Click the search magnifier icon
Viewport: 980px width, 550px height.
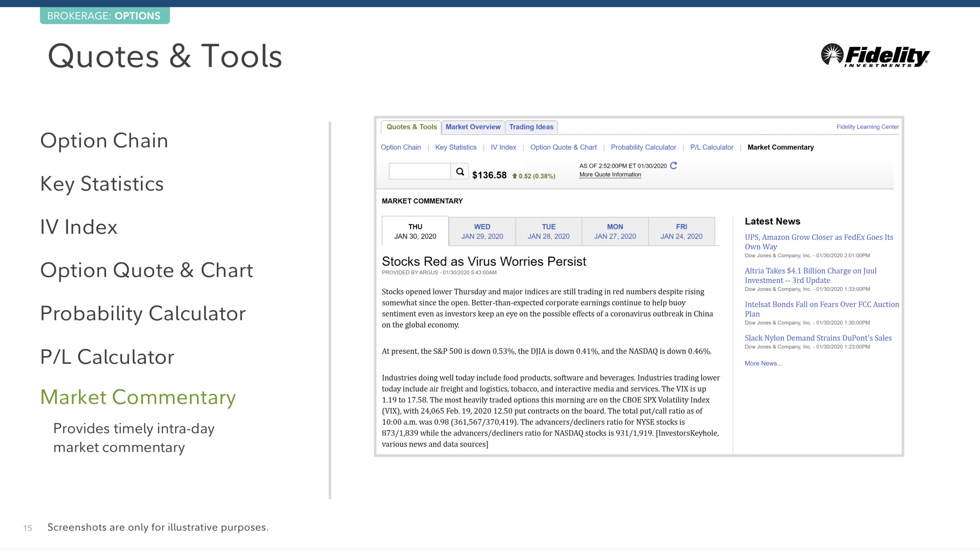(x=460, y=171)
